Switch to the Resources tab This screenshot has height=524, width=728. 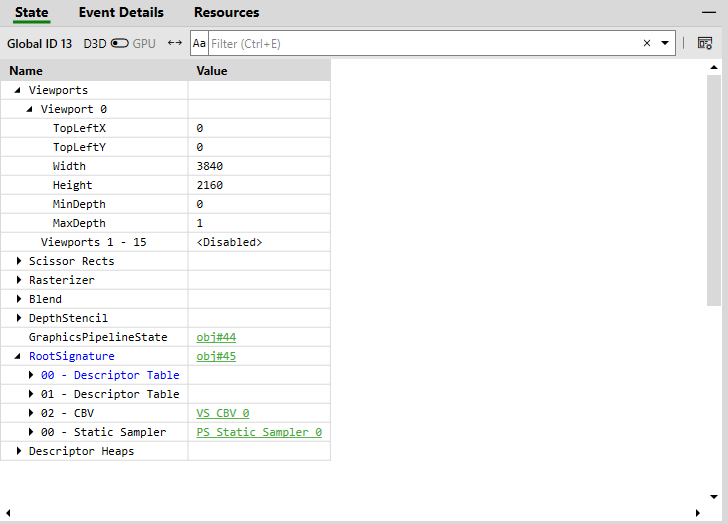pyautogui.click(x=226, y=13)
